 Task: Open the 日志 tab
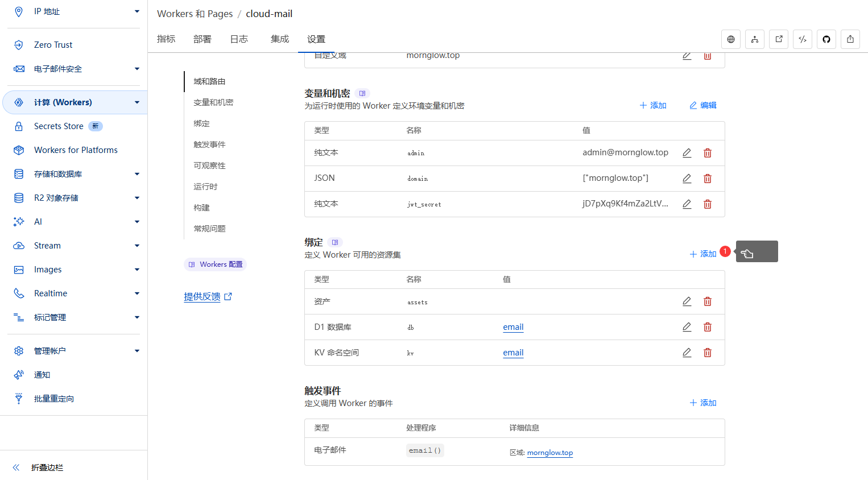click(239, 39)
